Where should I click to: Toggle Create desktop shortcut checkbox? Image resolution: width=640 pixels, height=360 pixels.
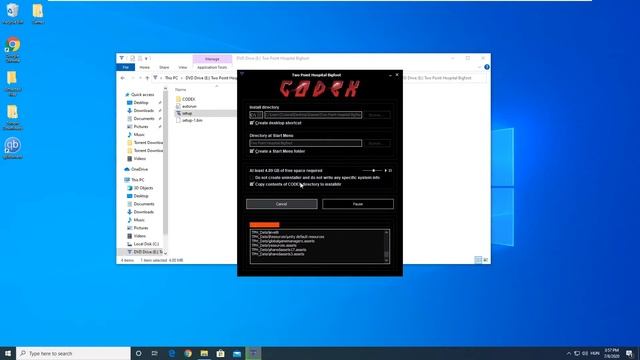point(252,122)
